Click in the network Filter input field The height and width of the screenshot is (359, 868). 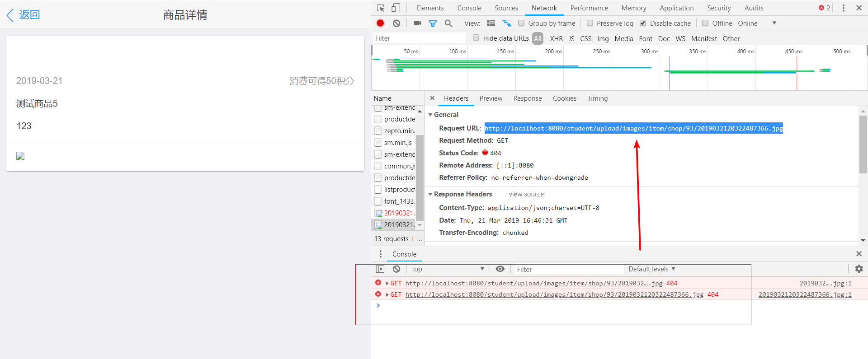click(x=419, y=38)
